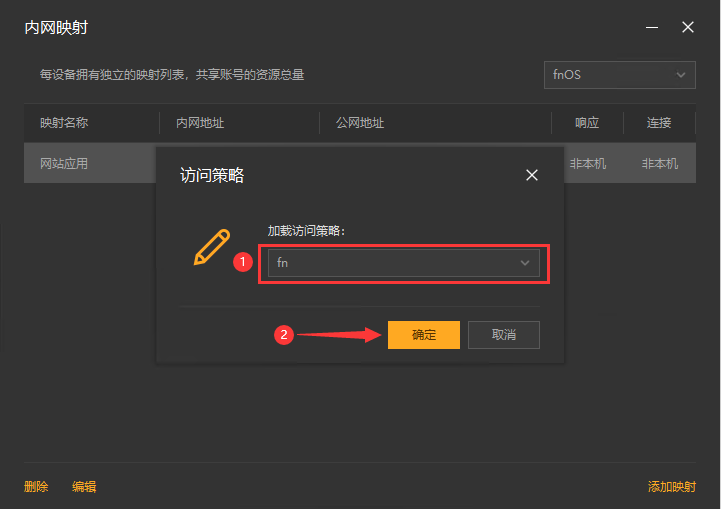The image size is (721, 509).
Task: Cancel with the 取消 button
Action: tap(504, 335)
